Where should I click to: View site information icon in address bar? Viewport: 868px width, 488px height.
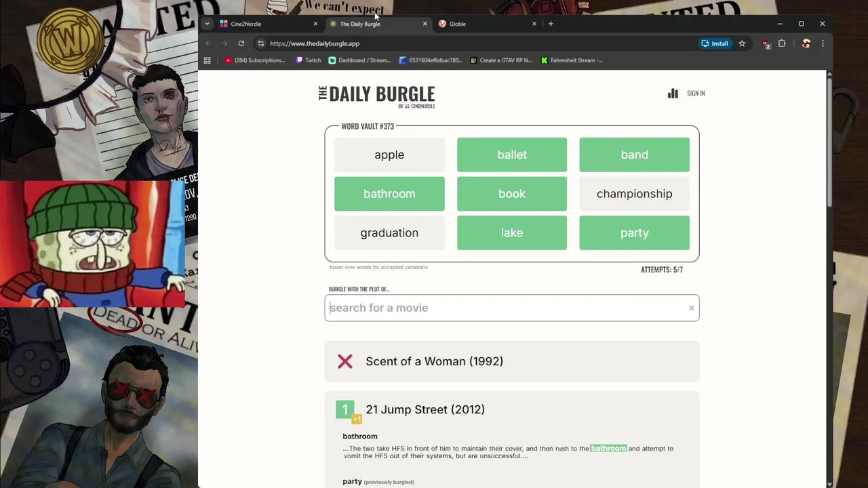pyautogui.click(x=260, y=43)
